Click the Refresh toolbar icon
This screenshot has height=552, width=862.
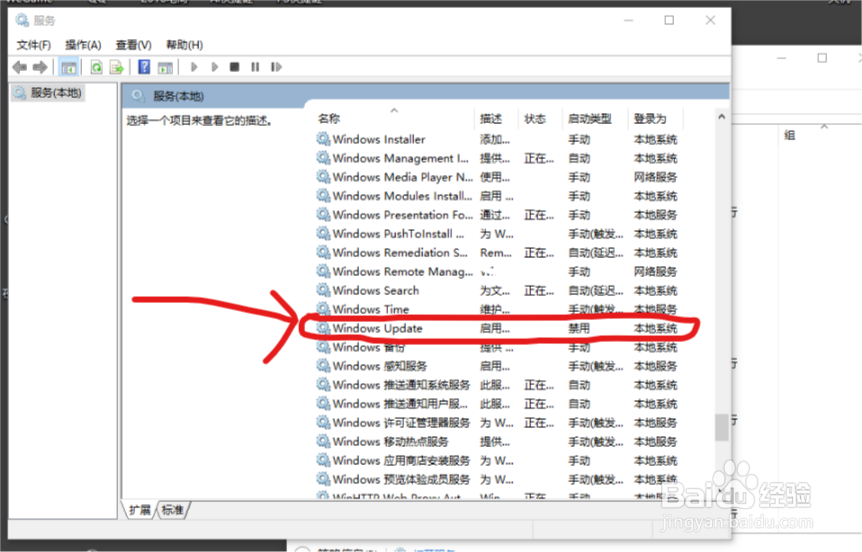[x=96, y=67]
